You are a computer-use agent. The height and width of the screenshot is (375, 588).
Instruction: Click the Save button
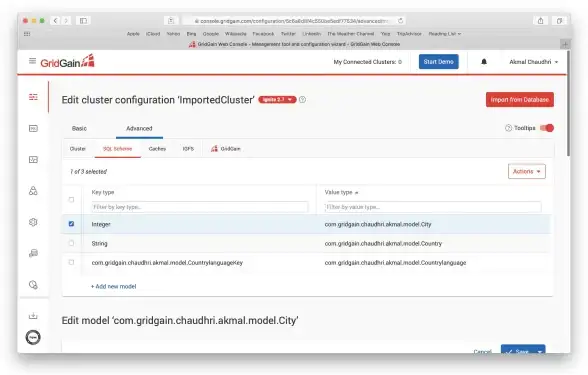pyautogui.click(x=518, y=351)
